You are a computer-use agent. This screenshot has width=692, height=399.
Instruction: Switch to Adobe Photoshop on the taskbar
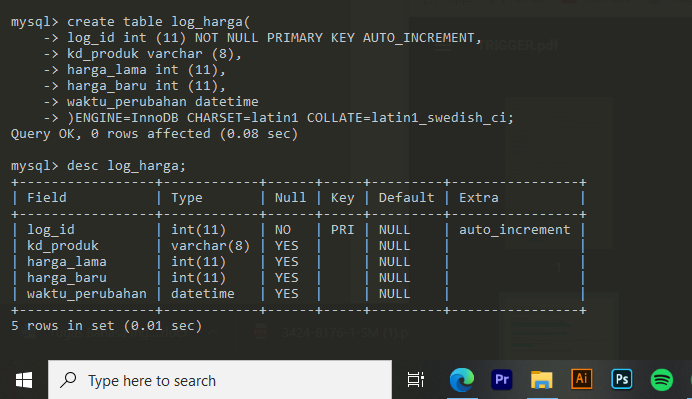coord(622,379)
